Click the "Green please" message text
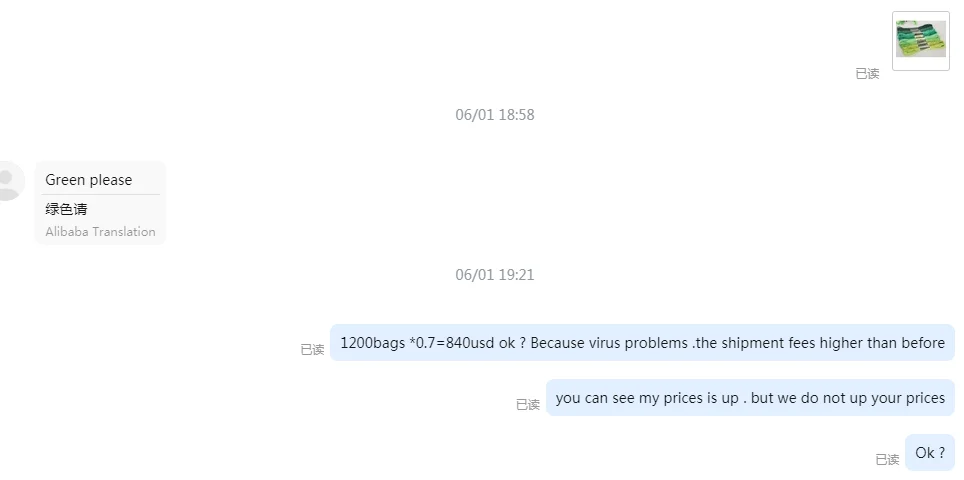Image resolution: width=964 pixels, height=480 pixels. tap(89, 180)
